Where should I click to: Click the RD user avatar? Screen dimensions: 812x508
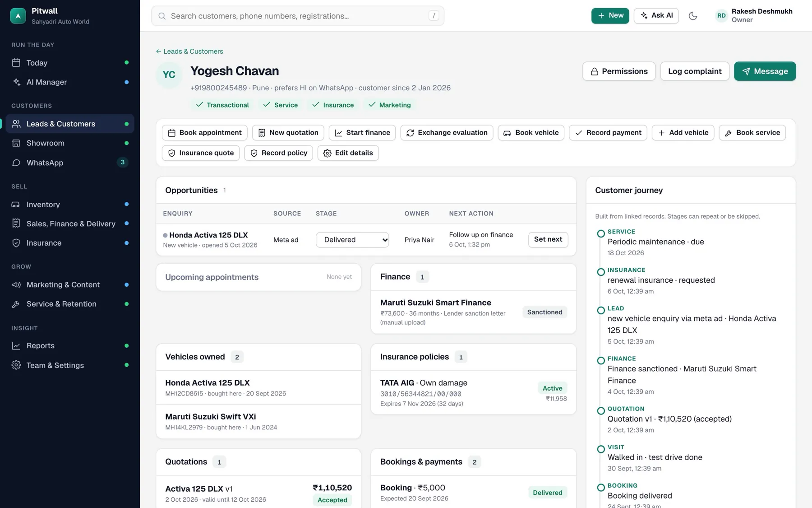coord(721,16)
